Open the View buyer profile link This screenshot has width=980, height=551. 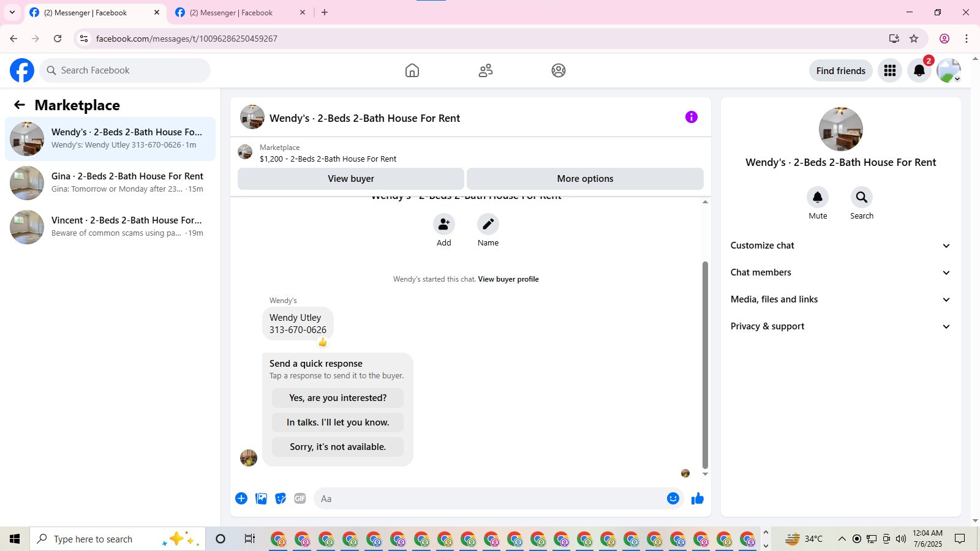click(508, 279)
